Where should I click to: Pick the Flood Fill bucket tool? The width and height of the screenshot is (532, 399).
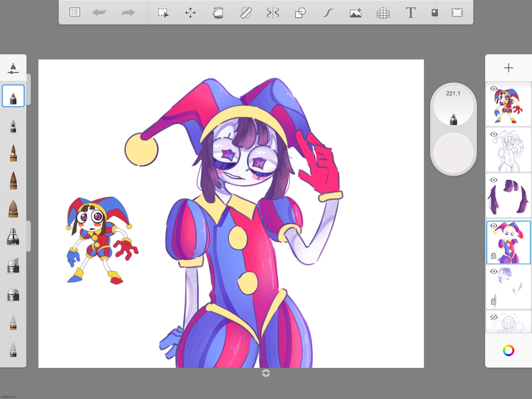coord(218,12)
